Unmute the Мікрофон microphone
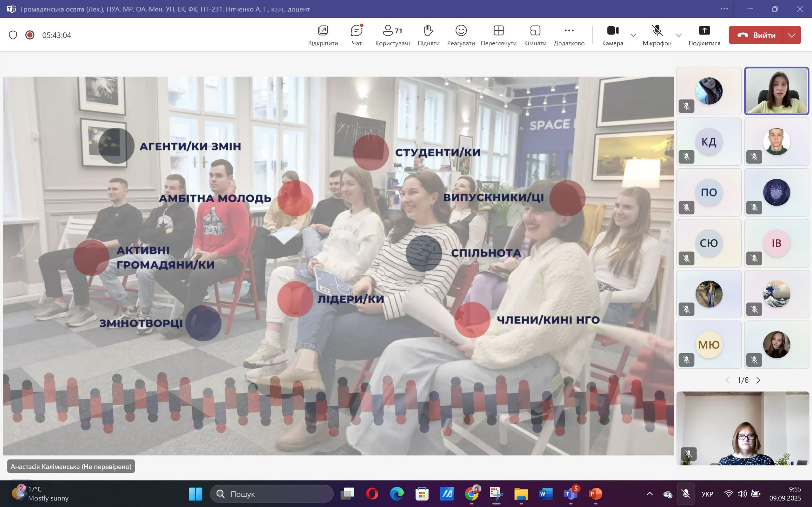Image resolution: width=812 pixels, height=507 pixels. [x=657, y=35]
